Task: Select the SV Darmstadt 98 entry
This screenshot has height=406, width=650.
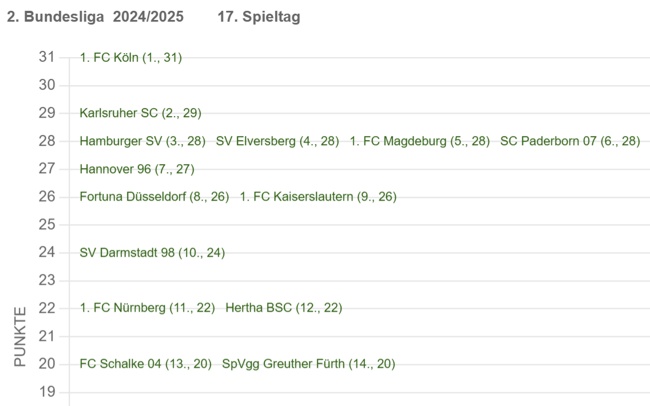Action: pos(152,252)
